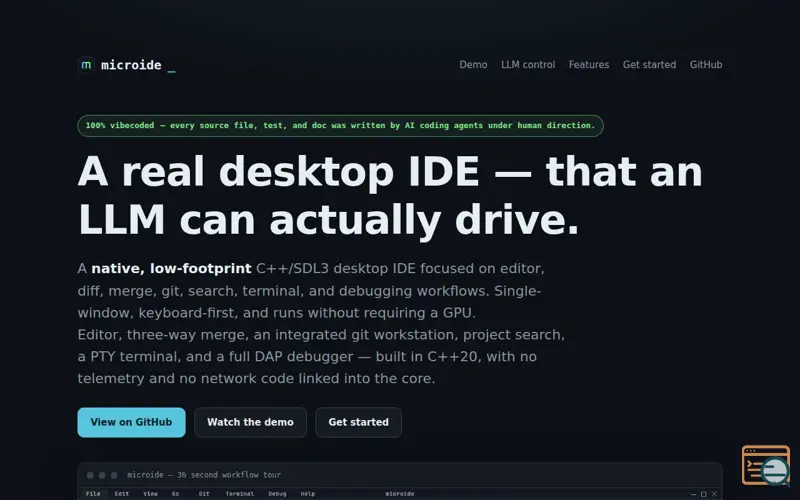The image size is (800, 500).
Task: Open the Git menu in demo window
Action: click(x=204, y=494)
